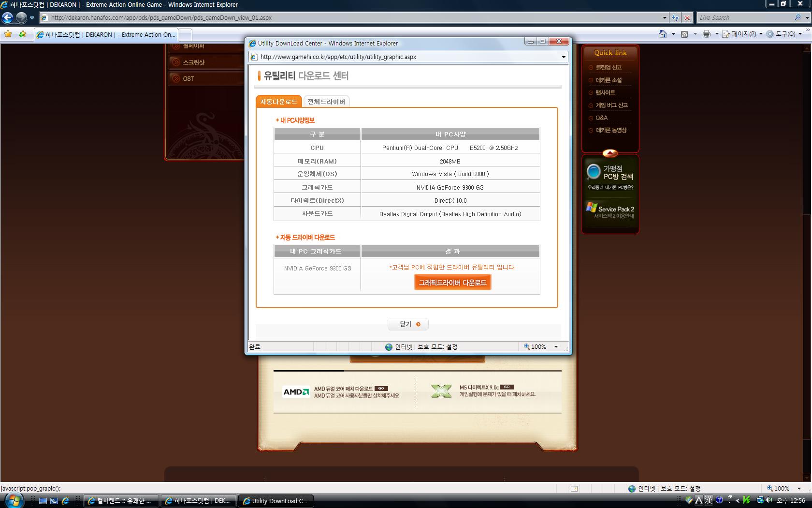
Task: Open a new blank tab
Action: click(x=185, y=35)
